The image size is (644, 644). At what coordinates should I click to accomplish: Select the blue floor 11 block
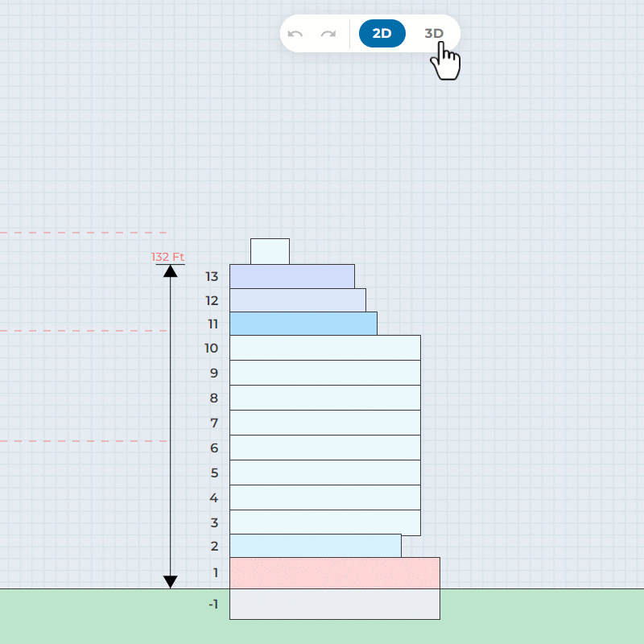coord(303,324)
